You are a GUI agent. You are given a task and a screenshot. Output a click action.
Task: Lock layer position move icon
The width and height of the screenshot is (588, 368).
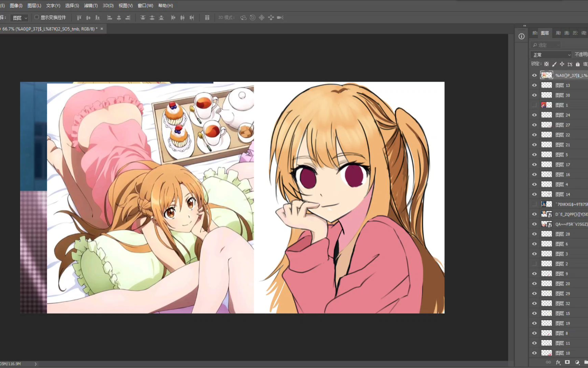click(x=562, y=64)
